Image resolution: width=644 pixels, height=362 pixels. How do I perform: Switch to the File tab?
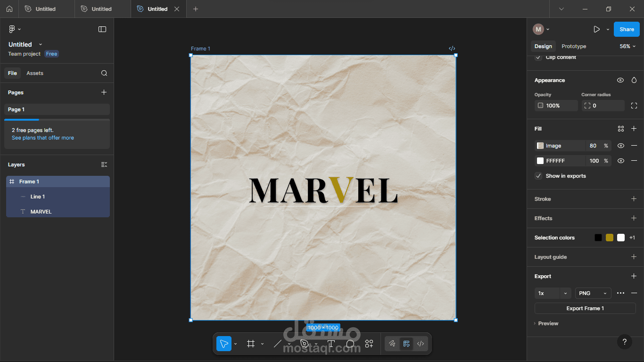(12, 73)
